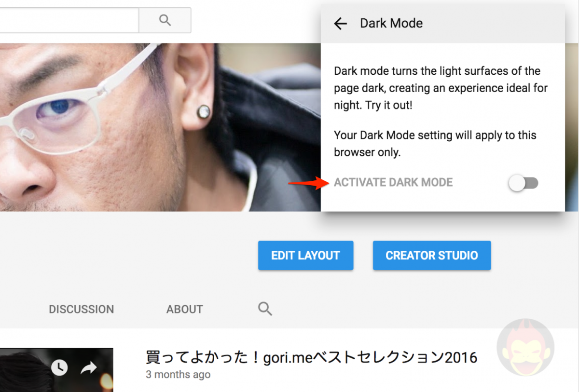The width and height of the screenshot is (579, 392).
Task: Open CREATOR STUDIO
Action: coord(431,255)
